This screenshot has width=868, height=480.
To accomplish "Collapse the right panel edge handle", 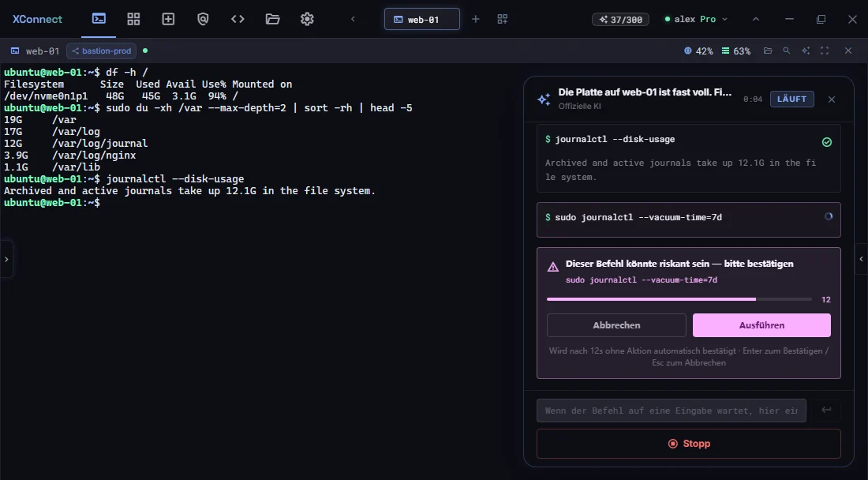I will tap(862, 259).
